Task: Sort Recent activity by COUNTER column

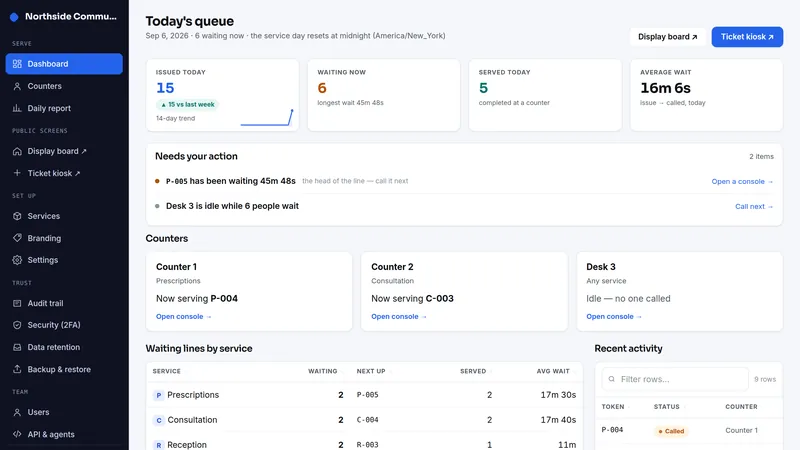Action: click(x=741, y=407)
